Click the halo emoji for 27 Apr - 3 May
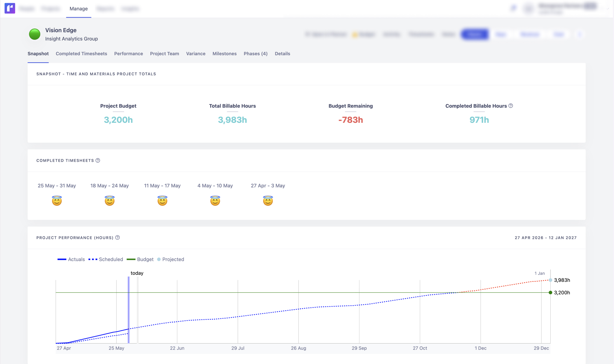The width and height of the screenshot is (614, 364). tap(268, 201)
